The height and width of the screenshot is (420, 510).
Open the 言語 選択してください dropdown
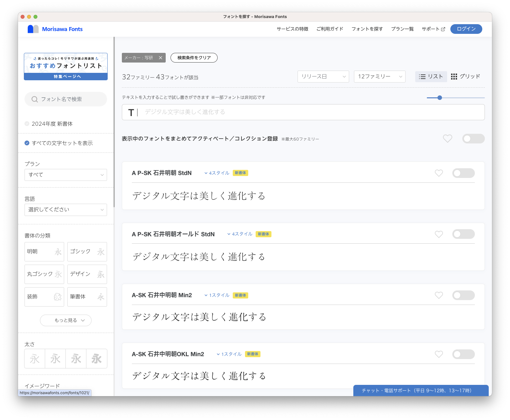(x=66, y=210)
